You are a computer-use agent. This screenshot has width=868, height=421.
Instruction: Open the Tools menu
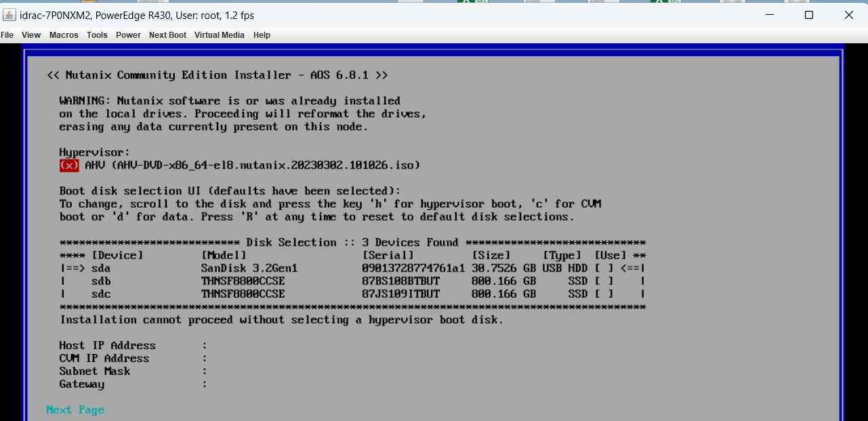(97, 35)
